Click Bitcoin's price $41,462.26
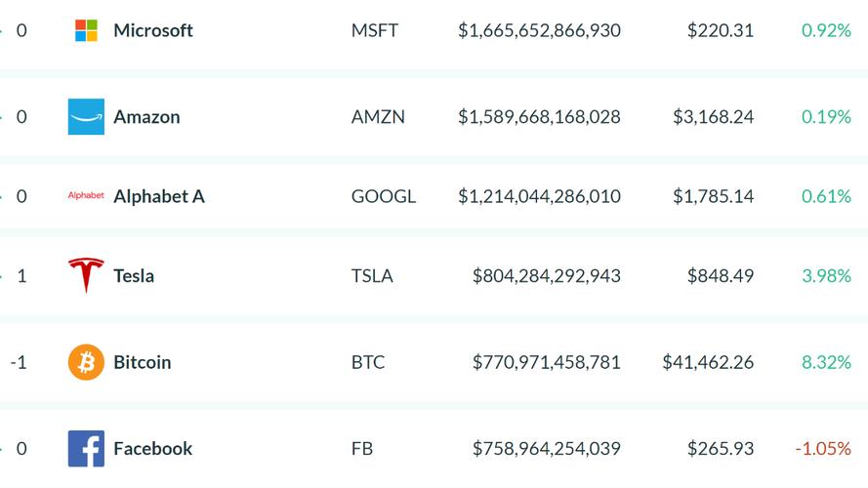The image size is (868, 488). point(708,362)
